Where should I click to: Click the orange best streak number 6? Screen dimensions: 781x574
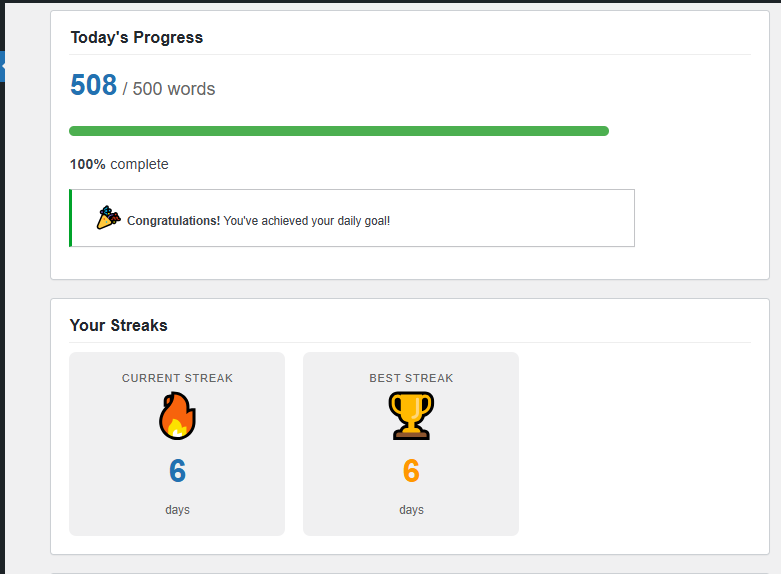click(411, 471)
